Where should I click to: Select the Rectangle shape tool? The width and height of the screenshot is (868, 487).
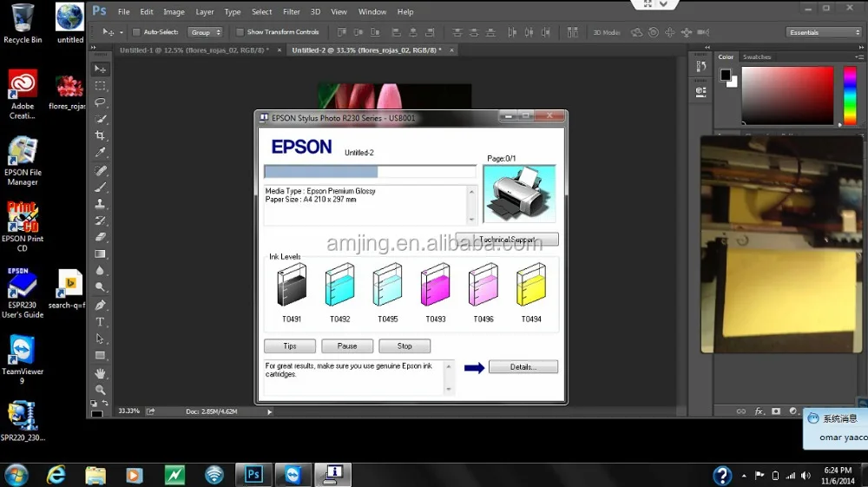[100, 355]
